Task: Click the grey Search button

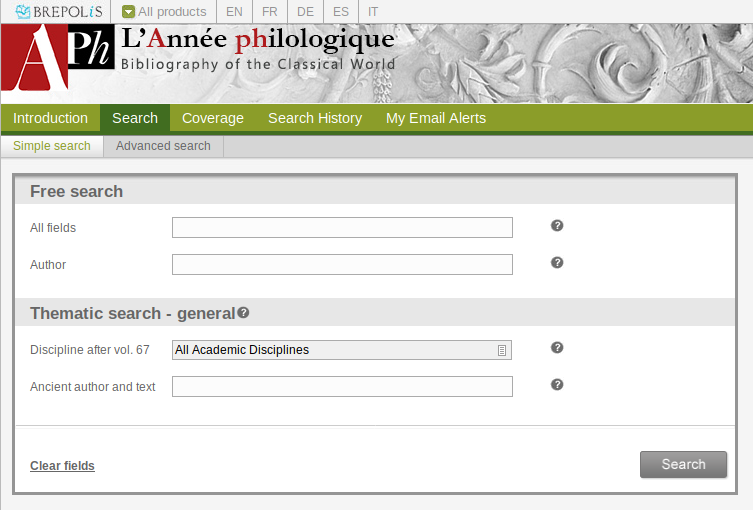Action: click(683, 464)
